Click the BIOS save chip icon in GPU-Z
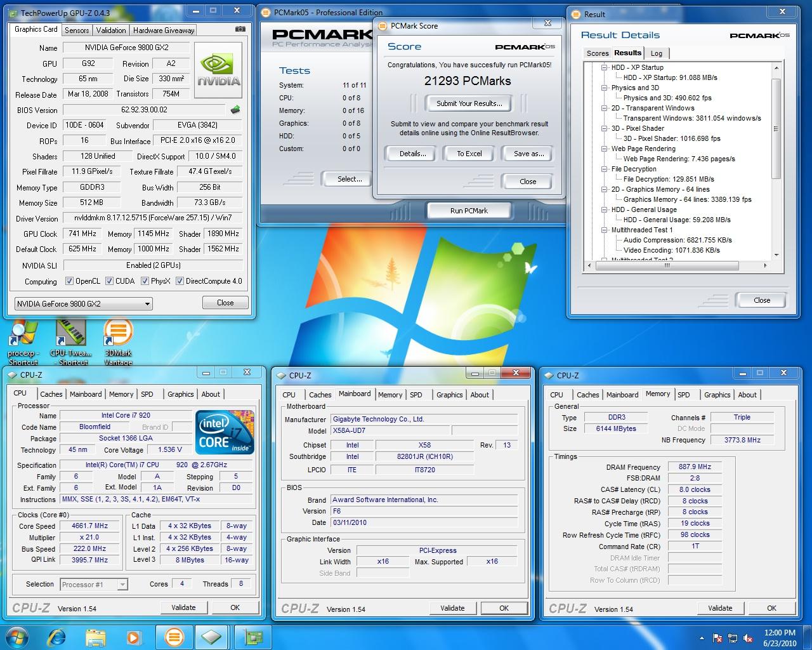Screen dimensions: 812x650 (x=235, y=109)
